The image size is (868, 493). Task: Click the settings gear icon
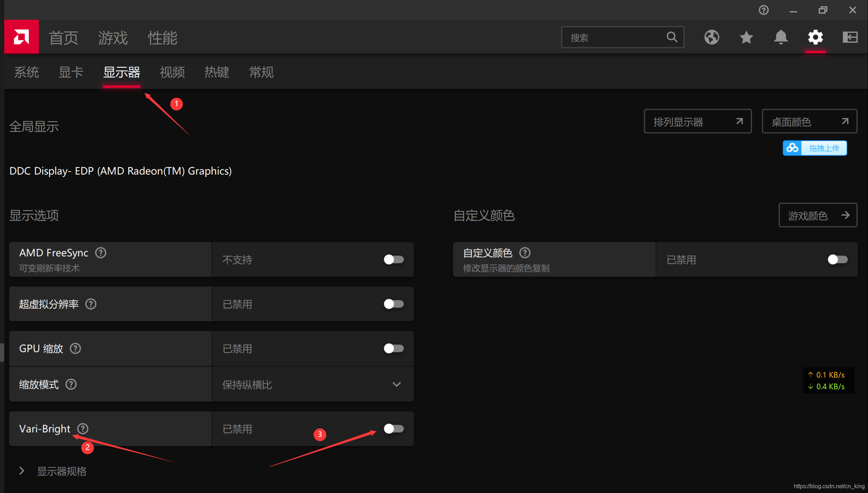pyautogui.click(x=815, y=37)
